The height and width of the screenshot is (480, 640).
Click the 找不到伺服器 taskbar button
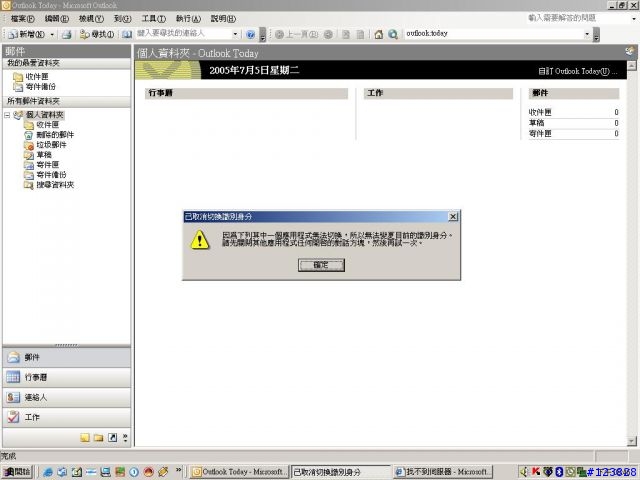[442, 472]
